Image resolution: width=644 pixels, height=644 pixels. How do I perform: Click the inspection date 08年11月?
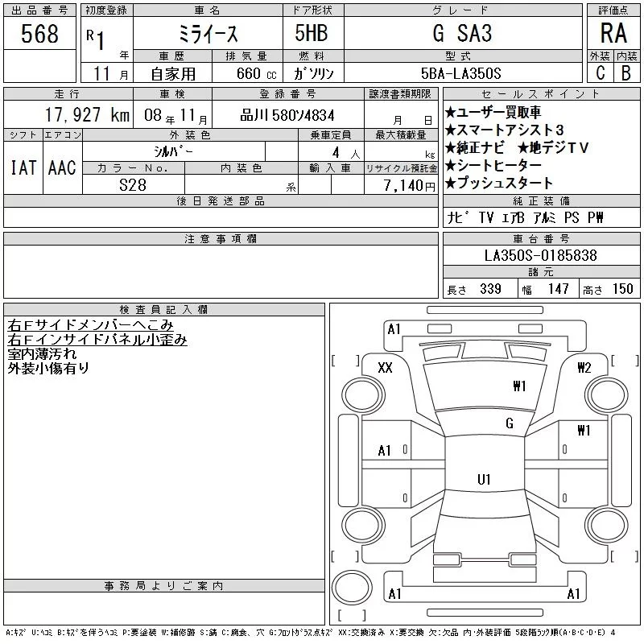(175, 115)
